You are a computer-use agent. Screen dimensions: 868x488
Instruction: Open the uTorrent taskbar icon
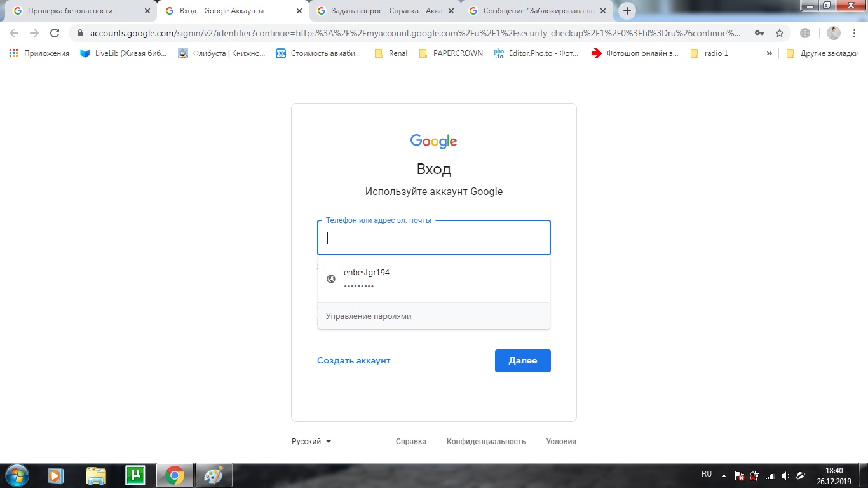pyautogui.click(x=135, y=475)
